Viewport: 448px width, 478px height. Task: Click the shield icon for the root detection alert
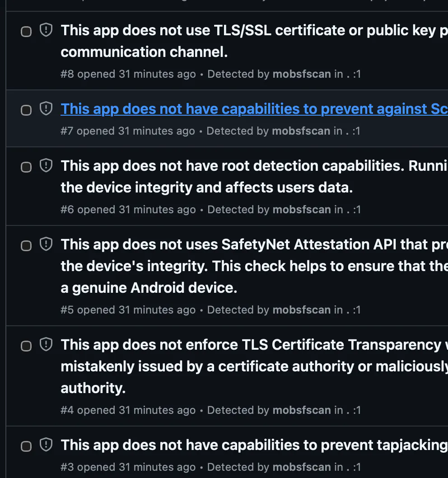point(46,166)
